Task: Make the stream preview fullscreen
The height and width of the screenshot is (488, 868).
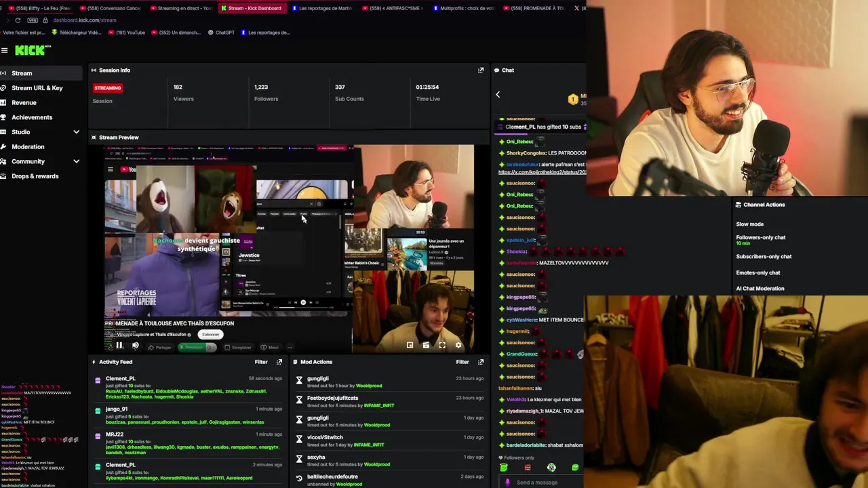Action: pos(442,345)
